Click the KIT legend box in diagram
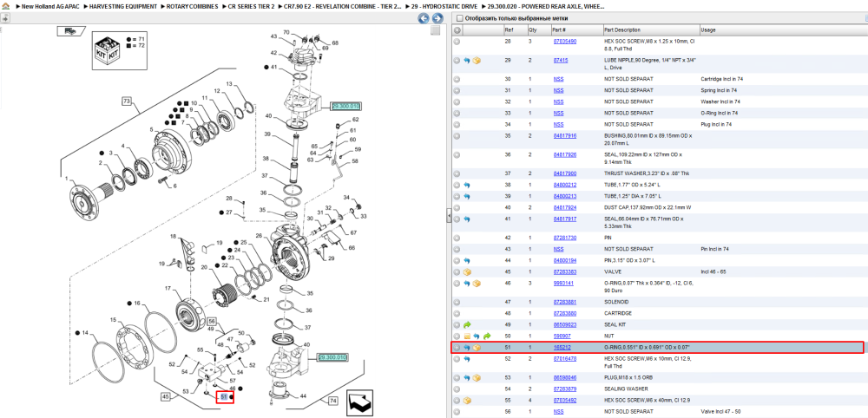This screenshot has height=418, width=868. point(120,49)
